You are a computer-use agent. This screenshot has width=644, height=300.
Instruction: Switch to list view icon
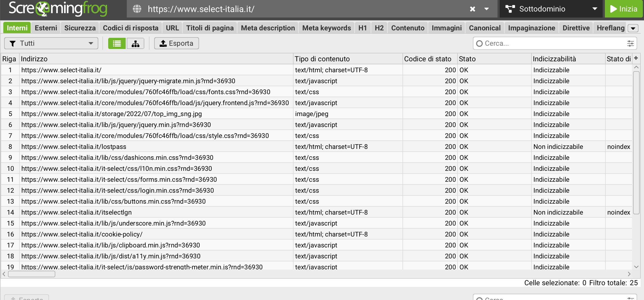tap(117, 44)
